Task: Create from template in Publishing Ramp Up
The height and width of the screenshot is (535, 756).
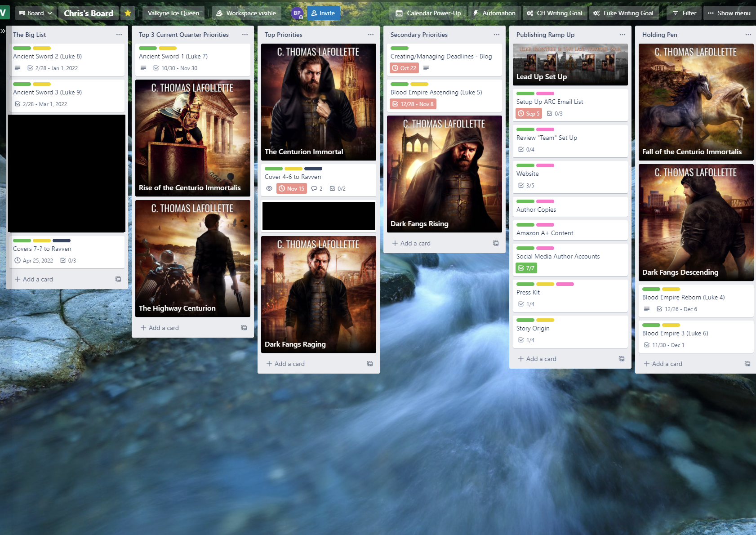Action: [x=622, y=359]
